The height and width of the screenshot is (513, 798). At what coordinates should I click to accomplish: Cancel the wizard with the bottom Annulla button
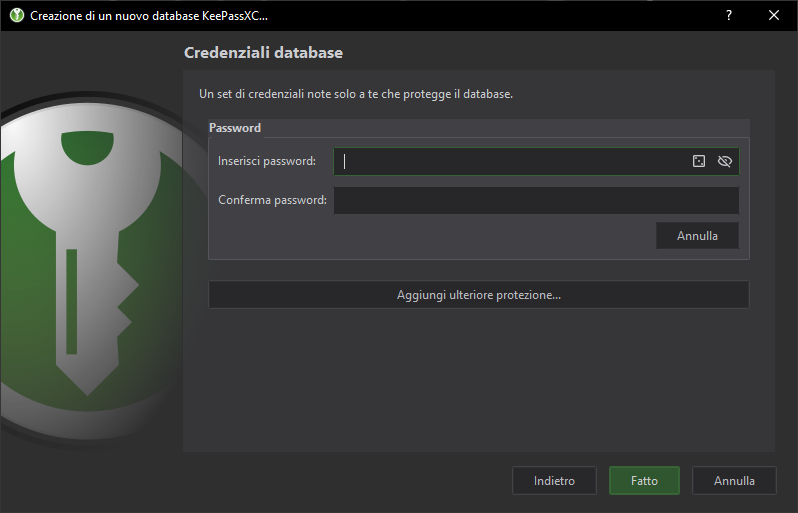[x=734, y=481]
